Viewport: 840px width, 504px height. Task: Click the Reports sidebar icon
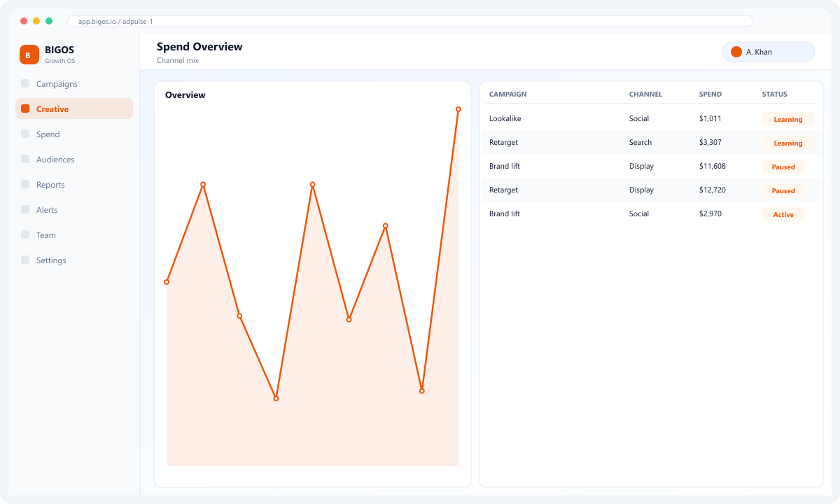25,184
